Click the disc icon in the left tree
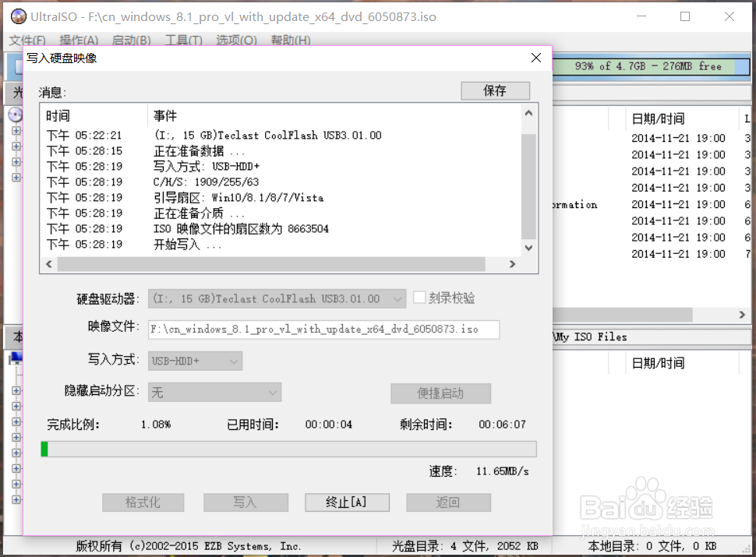The height and width of the screenshot is (557, 756). tap(16, 115)
